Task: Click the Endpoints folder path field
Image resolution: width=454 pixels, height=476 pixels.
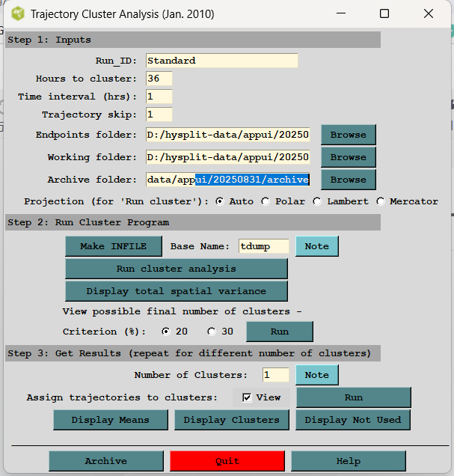Action: click(228, 135)
